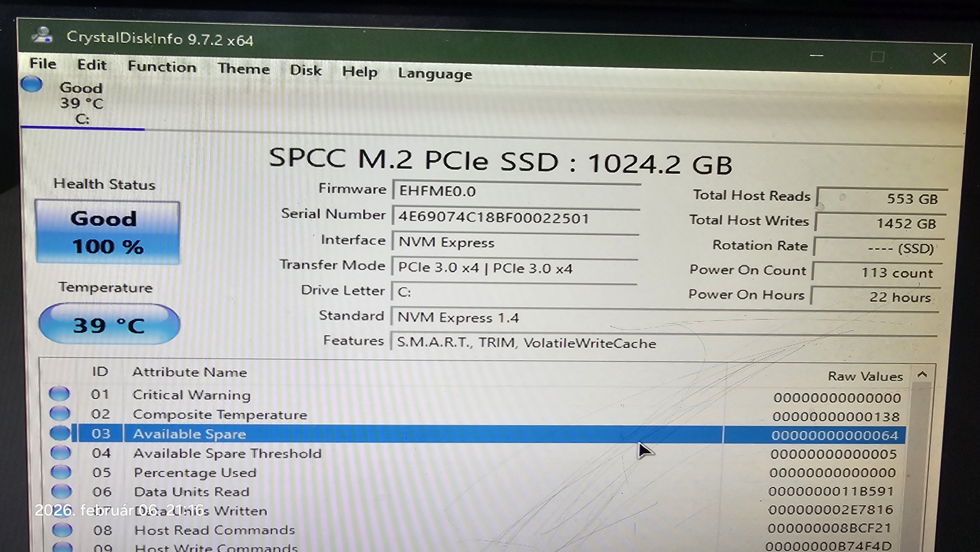The height and width of the screenshot is (552, 980).
Task: Click the Data Units Read status circle
Action: tap(61, 491)
